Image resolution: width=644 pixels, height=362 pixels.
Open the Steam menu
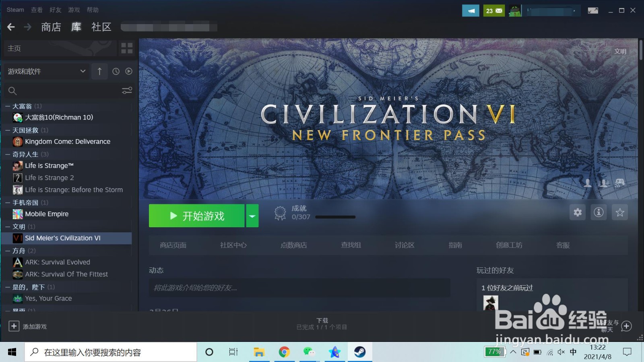point(15,10)
